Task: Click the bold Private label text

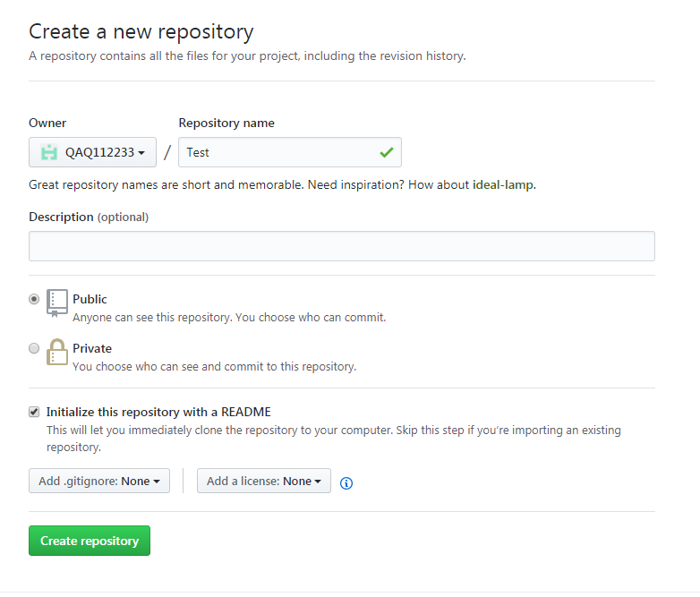Action: pos(92,348)
